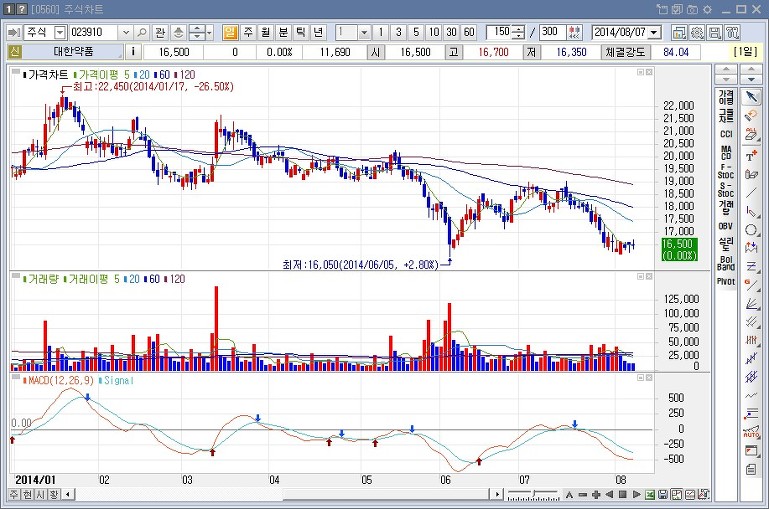Click the zoom-out minus icon in bottom bar
This screenshot has width=769, height=509.
(x=583, y=494)
